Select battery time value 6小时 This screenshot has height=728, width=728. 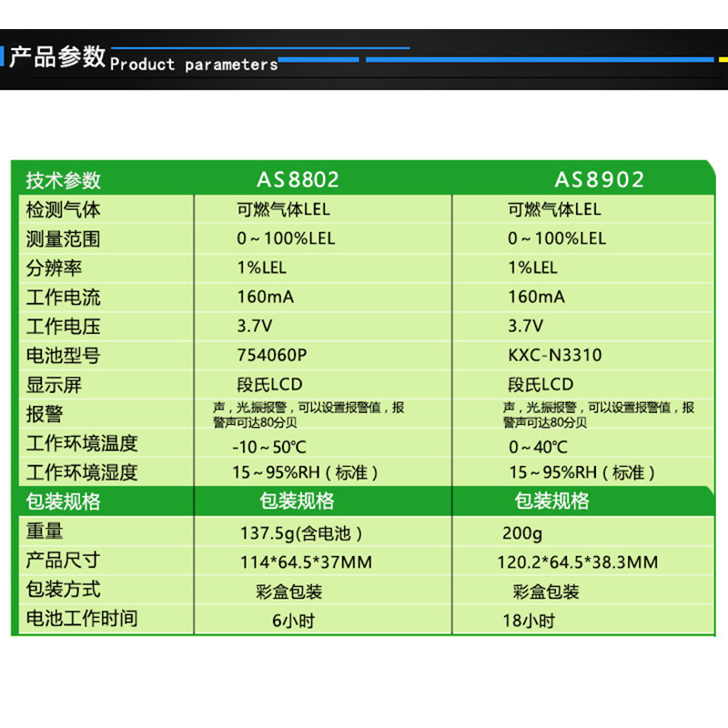click(x=293, y=621)
